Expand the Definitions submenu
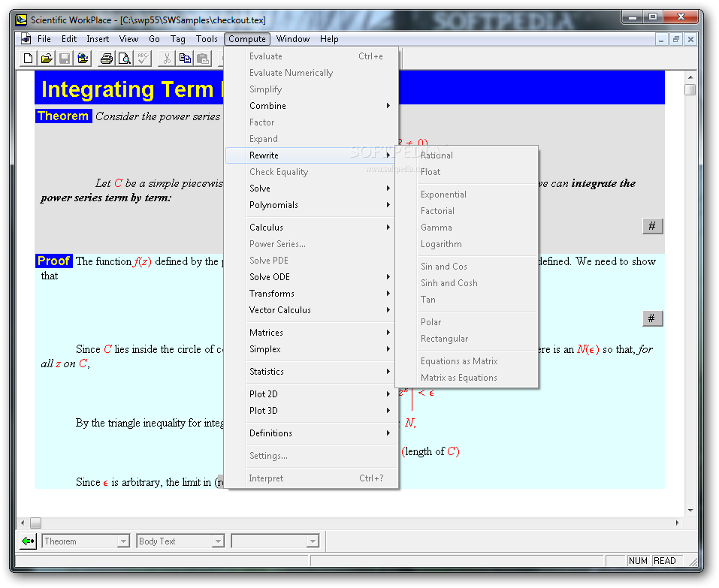 click(x=311, y=433)
